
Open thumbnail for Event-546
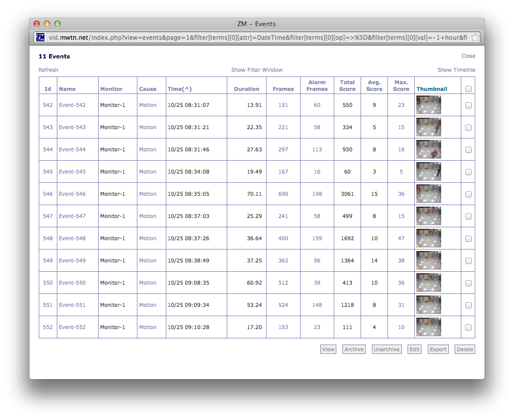click(x=428, y=194)
